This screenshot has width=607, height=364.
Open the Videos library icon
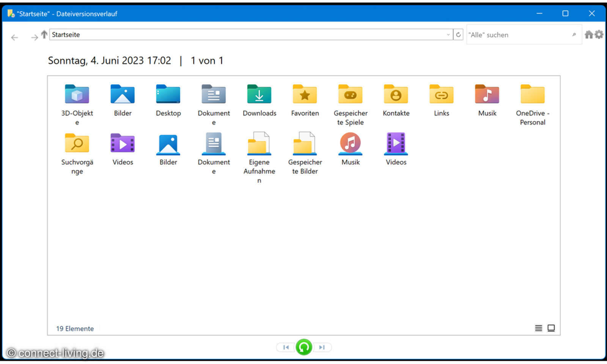(396, 144)
